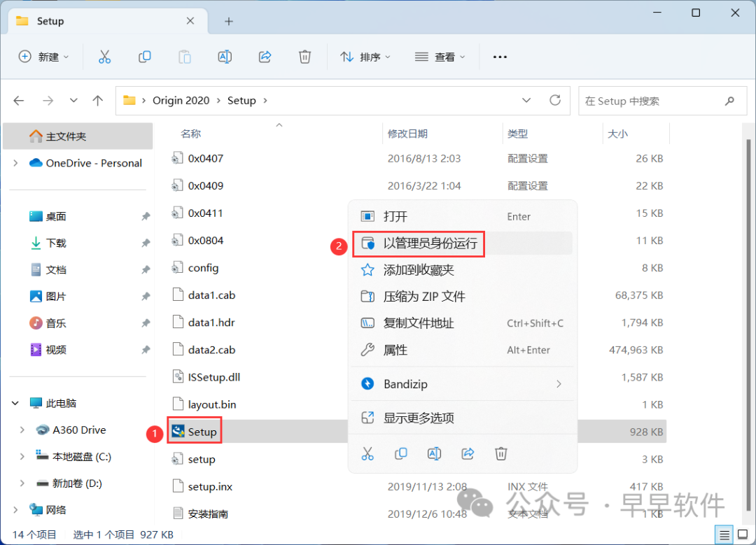The width and height of the screenshot is (756, 545).
Task: Click the delete trash icon in the toolbar
Action: [304, 57]
